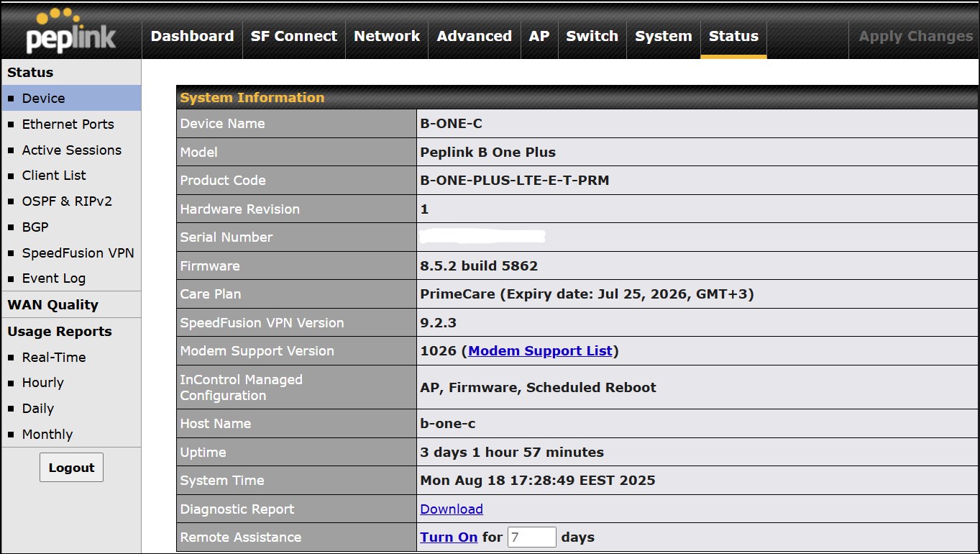Click the Diagnostic Report label
Image resolution: width=980 pixels, height=554 pixels.
pyautogui.click(x=237, y=509)
